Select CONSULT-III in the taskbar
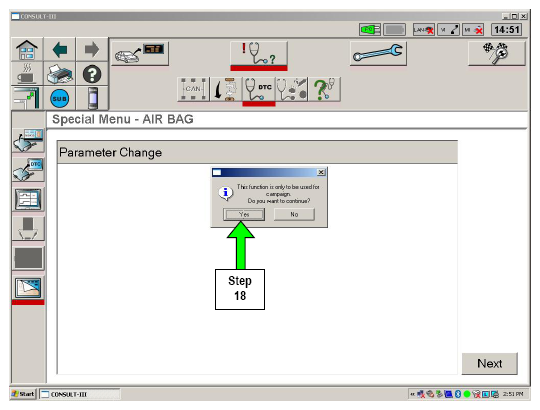This screenshot has height=410, width=540. (x=80, y=394)
